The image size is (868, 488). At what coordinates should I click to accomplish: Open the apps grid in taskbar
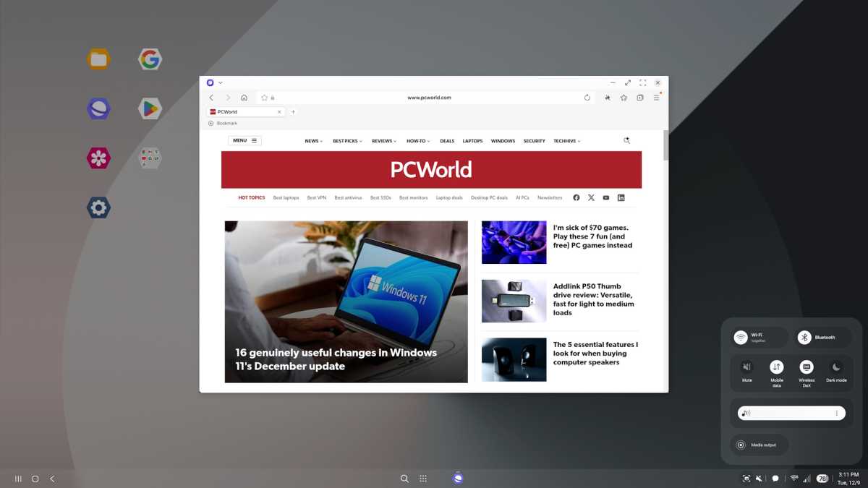423,479
